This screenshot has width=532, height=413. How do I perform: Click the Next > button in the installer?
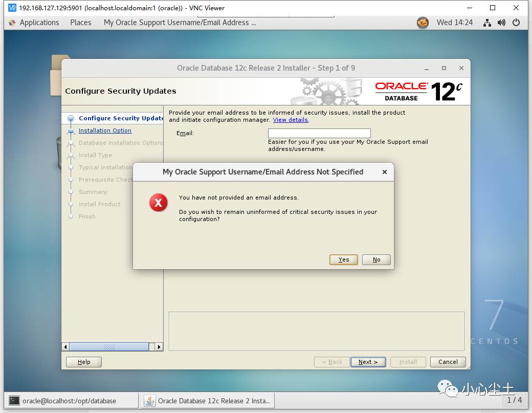(x=368, y=362)
